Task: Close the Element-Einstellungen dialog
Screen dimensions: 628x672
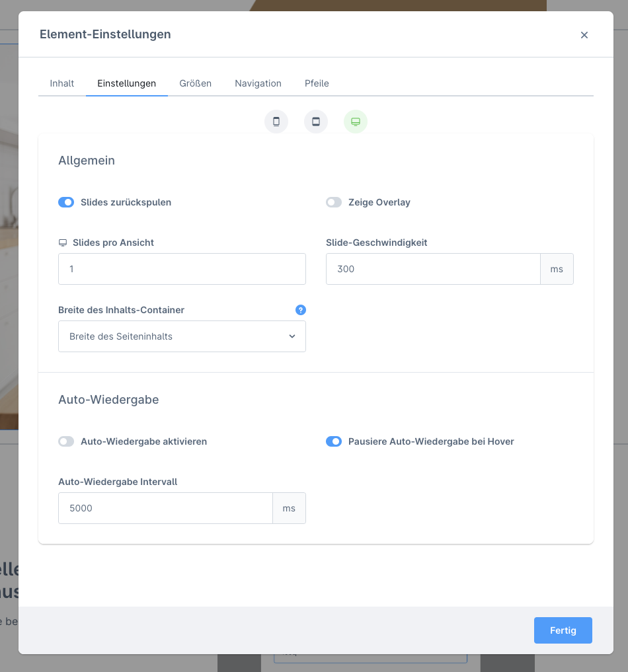Action: coord(584,35)
